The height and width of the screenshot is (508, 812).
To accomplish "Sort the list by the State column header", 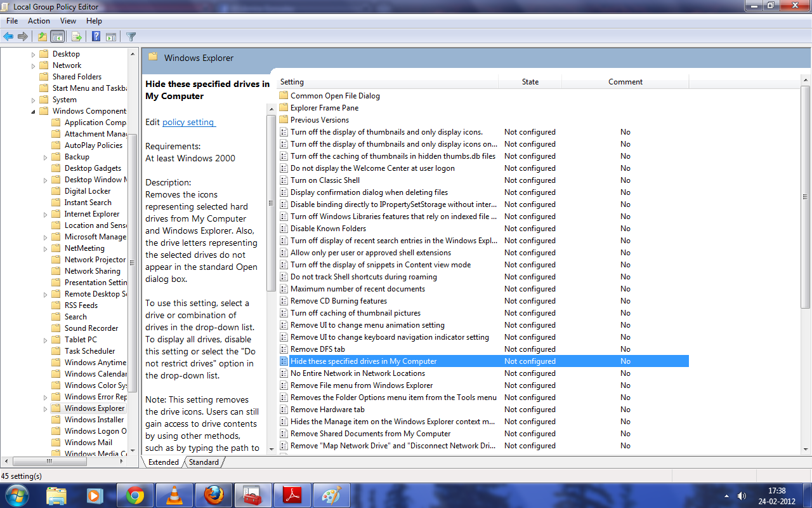I will 530,82.
